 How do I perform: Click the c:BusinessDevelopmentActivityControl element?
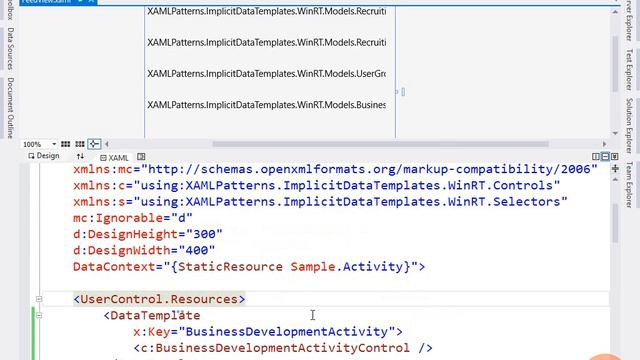(283, 348)
